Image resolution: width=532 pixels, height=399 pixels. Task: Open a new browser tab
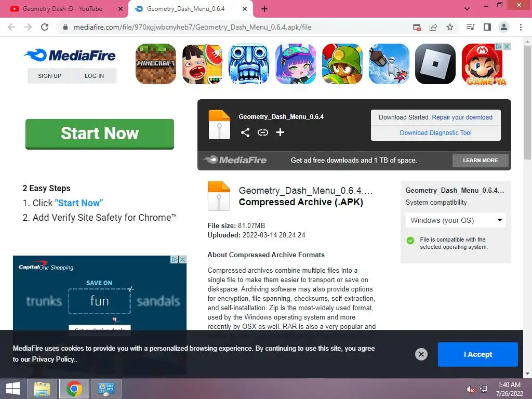(x=264, y=9)
